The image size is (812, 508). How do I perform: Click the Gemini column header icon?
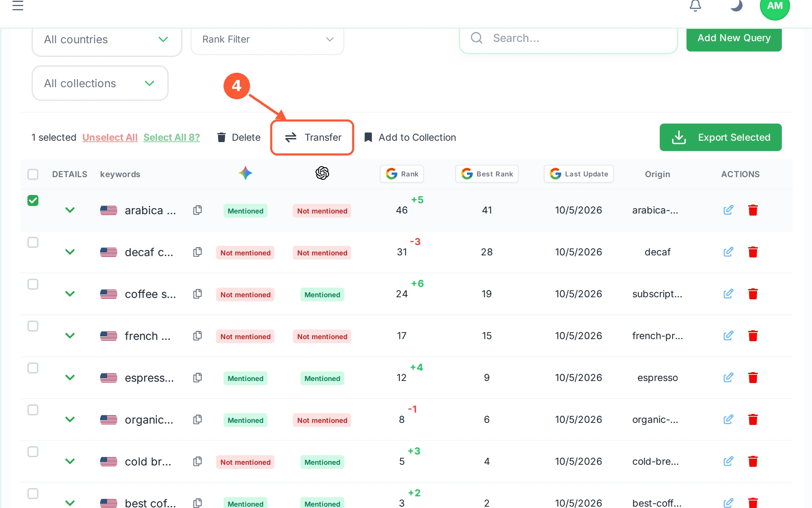[x=246, y=173]
